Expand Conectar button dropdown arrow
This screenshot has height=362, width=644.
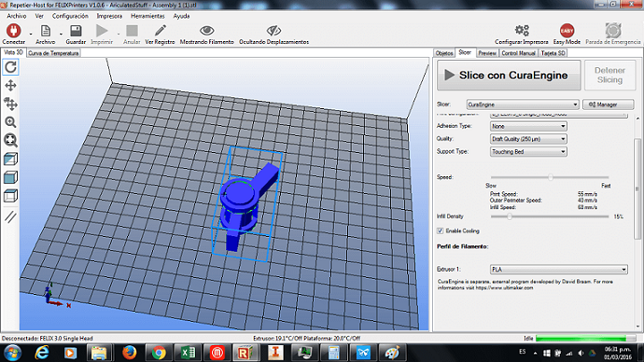coord(31,35)
